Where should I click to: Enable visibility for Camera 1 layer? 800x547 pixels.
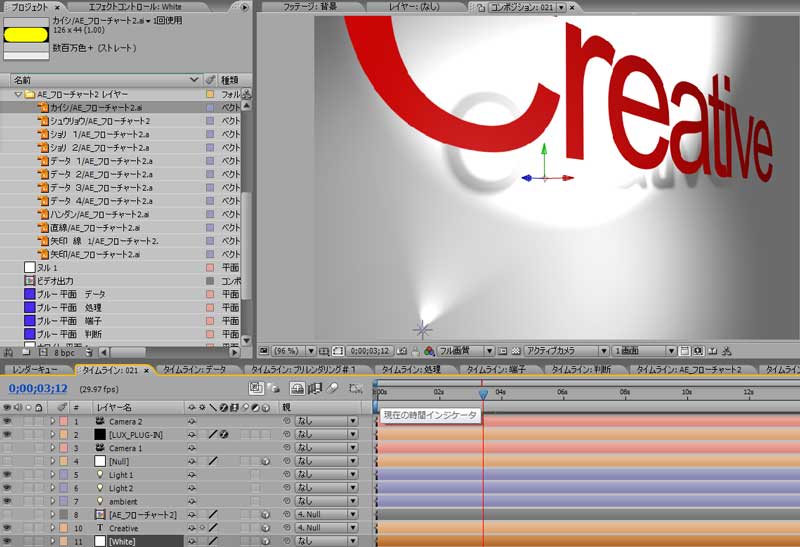(7, 448)
